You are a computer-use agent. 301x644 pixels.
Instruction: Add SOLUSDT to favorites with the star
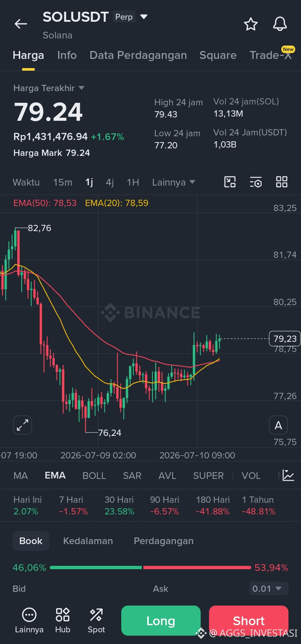click(x=251, y=24)
